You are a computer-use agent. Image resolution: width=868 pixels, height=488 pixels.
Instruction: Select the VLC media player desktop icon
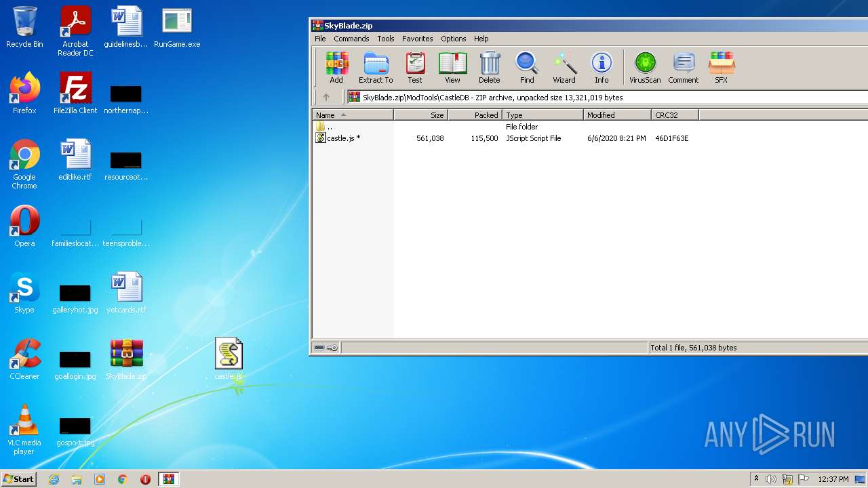tap(24, 430)
